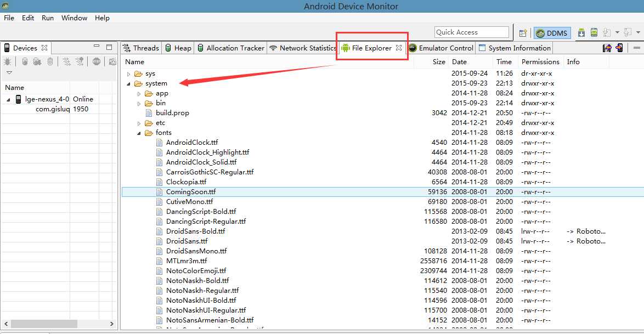Screen dimensions: 644x334
Task: Minimize the File Explorer panel
Action: [x=637, y=48]
